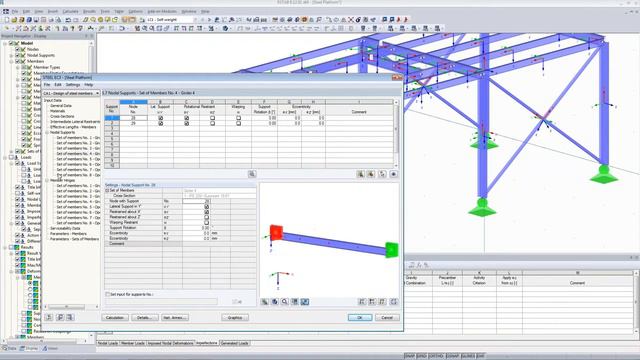
Task: Switch to Generated Loads table tab
Action: pos(234,343)
